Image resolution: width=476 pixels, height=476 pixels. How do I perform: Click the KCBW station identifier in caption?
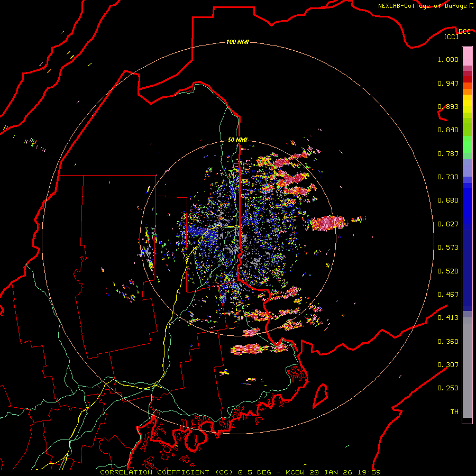click(x=296, y=472)
